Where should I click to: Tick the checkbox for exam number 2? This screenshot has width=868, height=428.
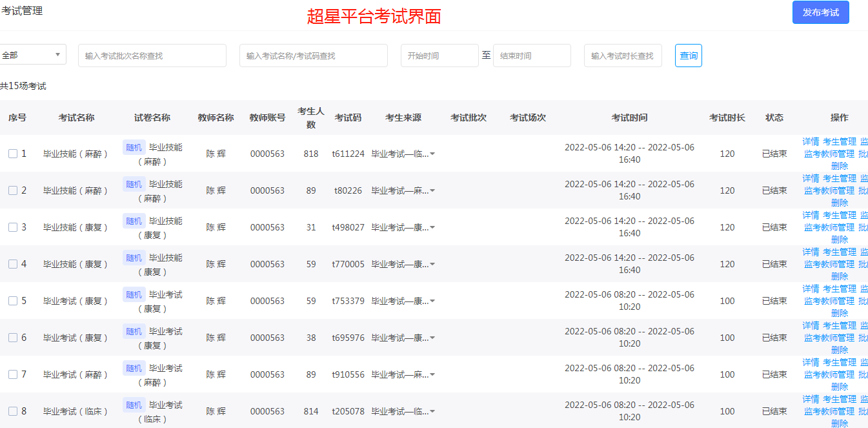click(13, 190)
